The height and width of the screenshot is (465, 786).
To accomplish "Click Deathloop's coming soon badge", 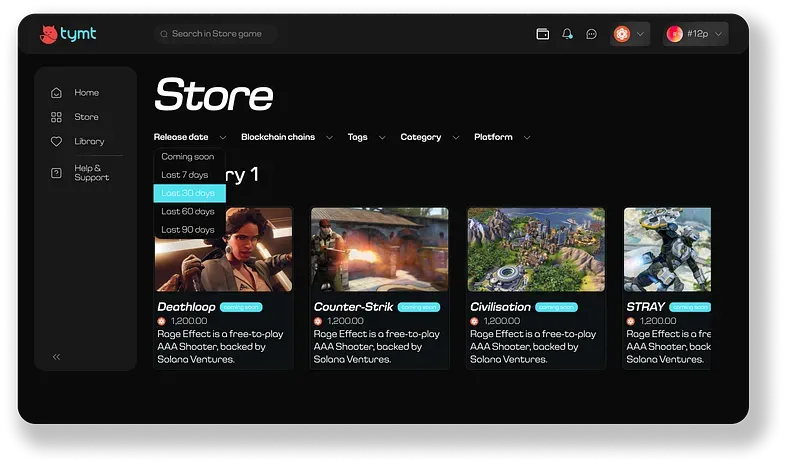I will pyautogui.click(x=241, y=307).
